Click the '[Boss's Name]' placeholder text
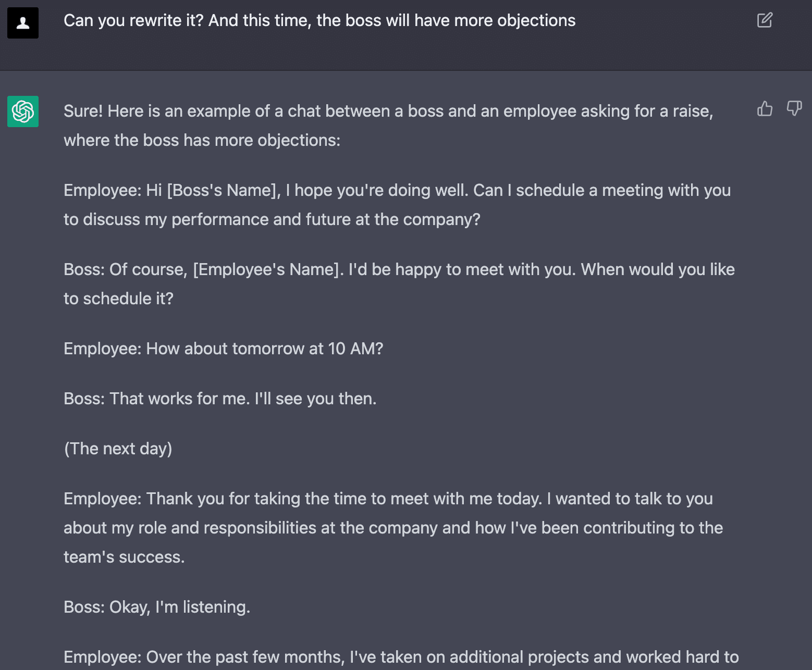The height and width of the screenshot is (670, 812). [224, 190]
